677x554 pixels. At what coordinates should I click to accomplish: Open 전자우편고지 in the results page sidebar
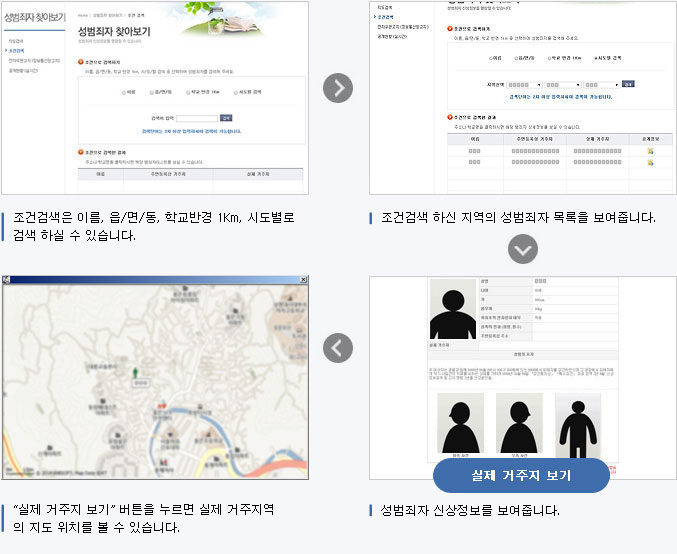tap(403, 27)
